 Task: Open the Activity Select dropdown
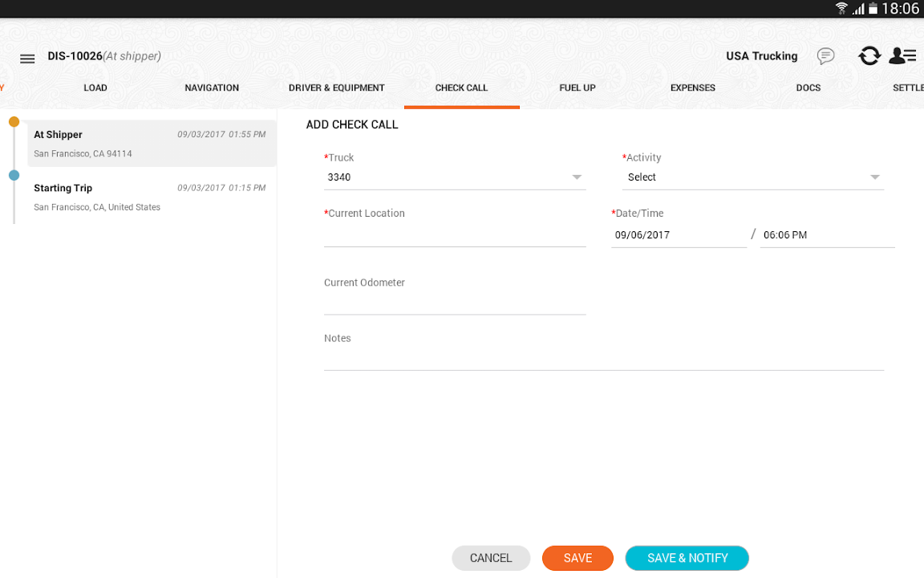pos(752,177)
